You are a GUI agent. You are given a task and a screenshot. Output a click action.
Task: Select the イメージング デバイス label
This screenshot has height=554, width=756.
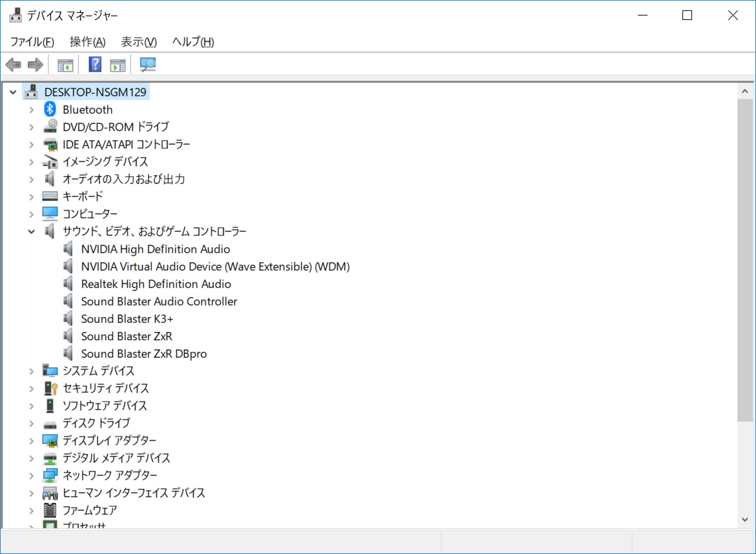tap(105, 161)
